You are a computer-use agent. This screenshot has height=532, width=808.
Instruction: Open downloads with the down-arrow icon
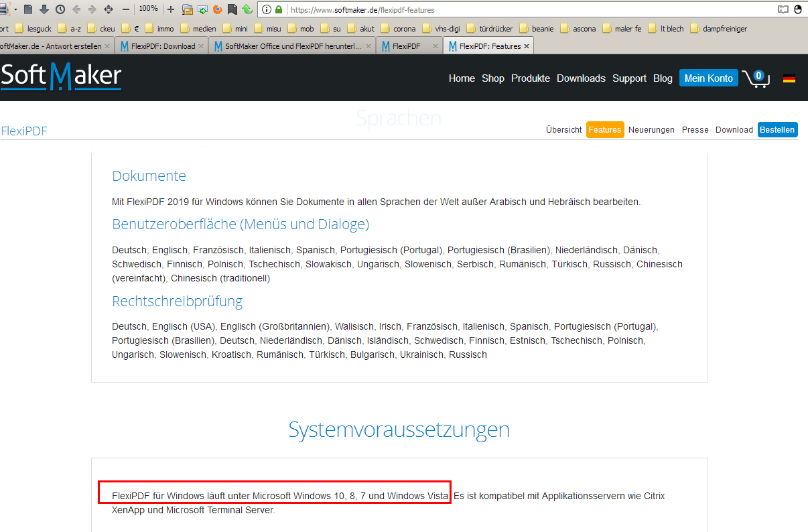(x=44, y=9)
